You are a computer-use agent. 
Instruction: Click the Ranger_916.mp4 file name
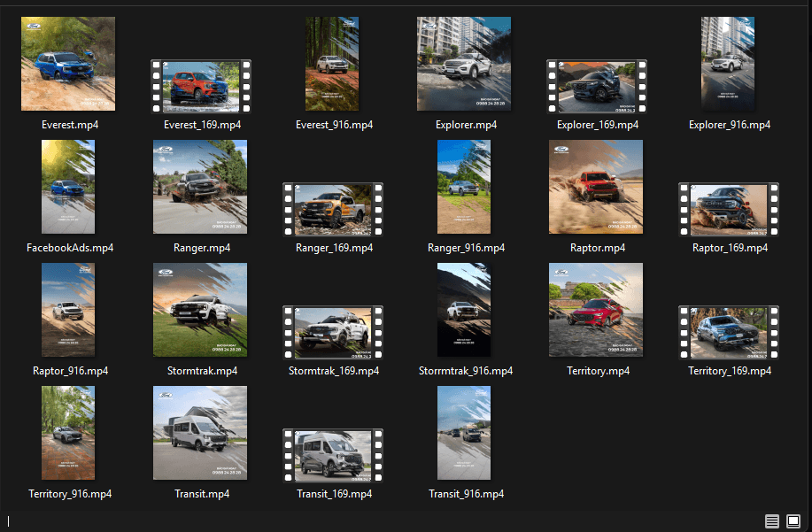pos(466,248)
